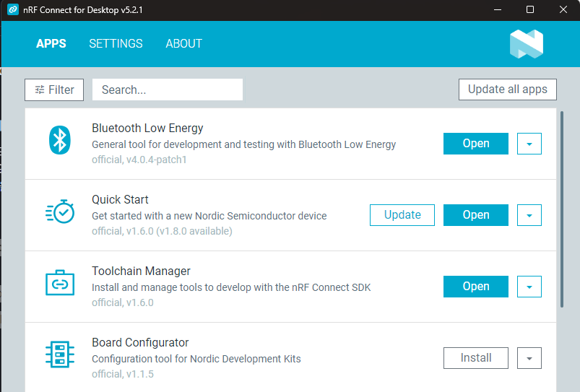Select the Toolchain Manager title text
The image size is (580, 392).
(141, 271)
